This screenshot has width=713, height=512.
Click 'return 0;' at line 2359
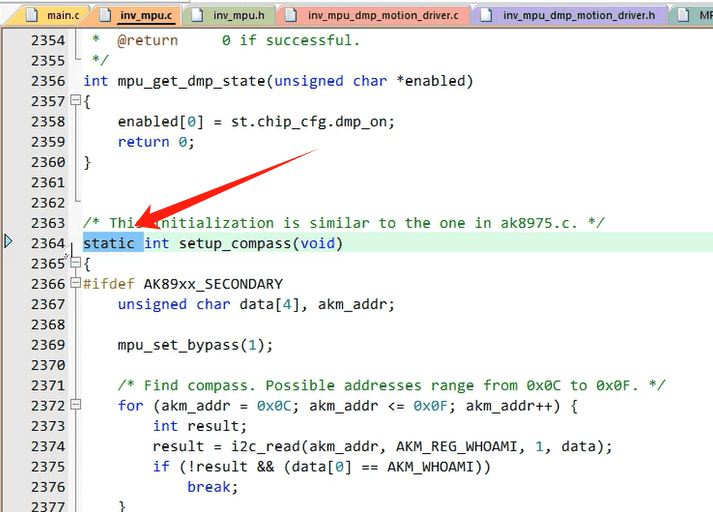coord(156,142)
